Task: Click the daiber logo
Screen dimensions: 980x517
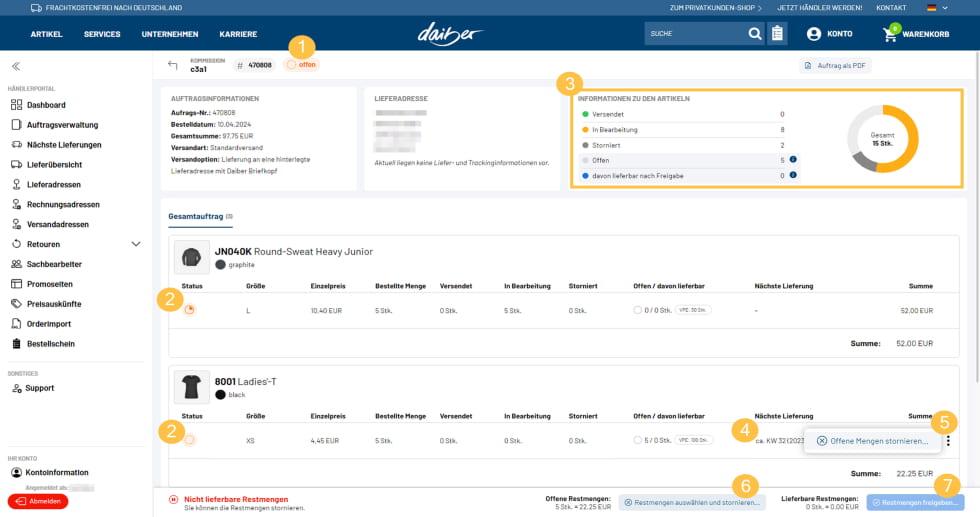Action: [x=450, y=34]
